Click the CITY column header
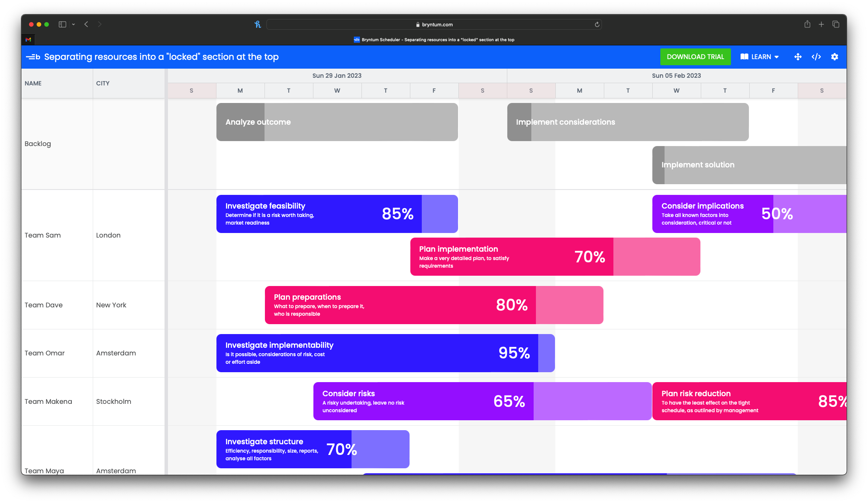Image resolution: width=868 pixels, height=503 pixels. [x=103, y=83]
